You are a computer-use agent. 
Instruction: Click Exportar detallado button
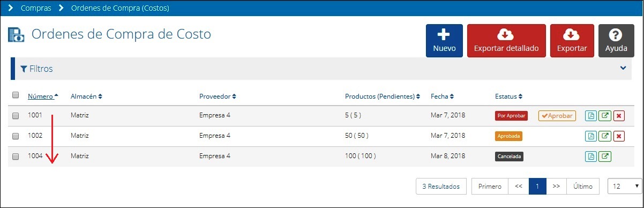[x=506, y=41]
